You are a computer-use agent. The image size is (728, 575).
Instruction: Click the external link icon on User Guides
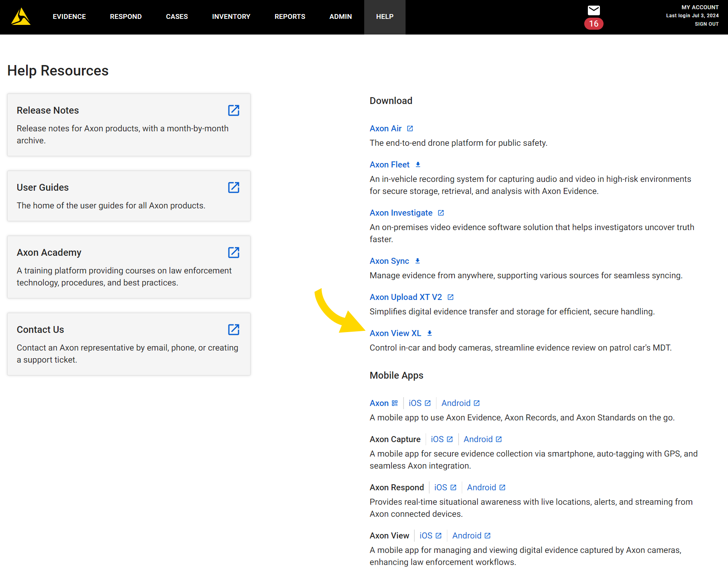click(234, 188)
